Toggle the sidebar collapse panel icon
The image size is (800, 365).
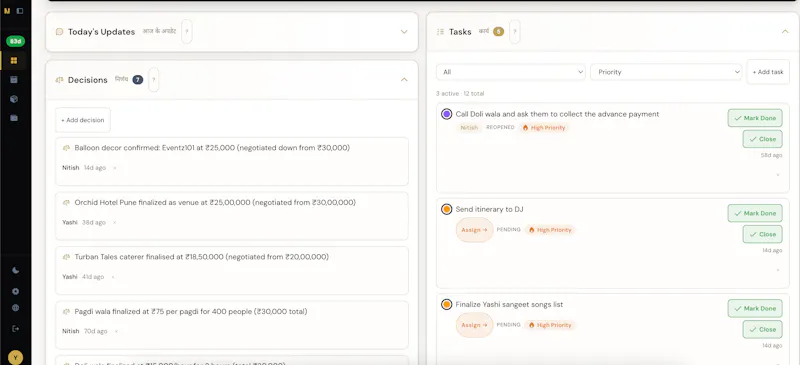(20, 11)
